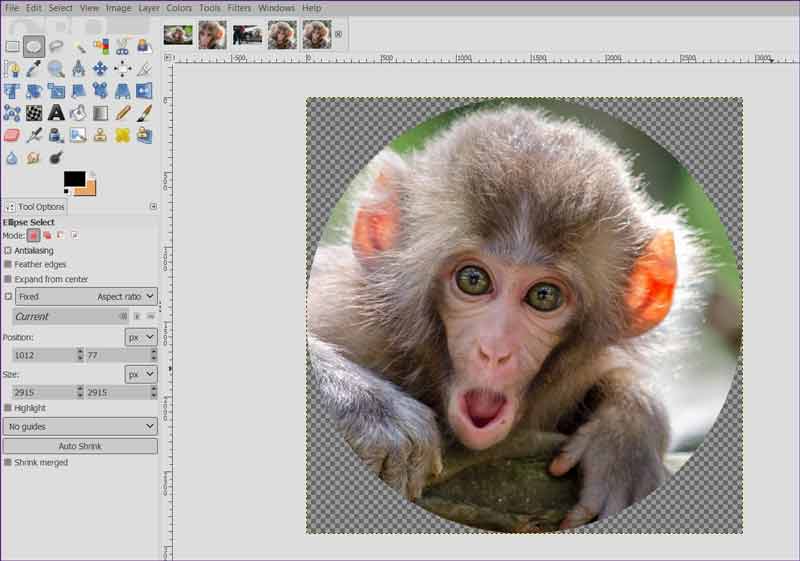Select the Text tool
This screenshot has width=800, height=561.
coord(56,113)
